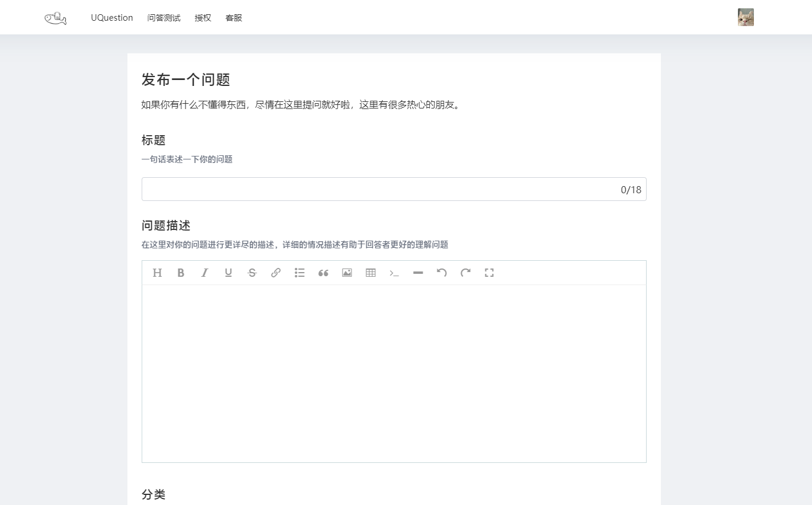Insert a blockquote
The width and height of the screenshot is (812, 505).
tap(323, 273)
